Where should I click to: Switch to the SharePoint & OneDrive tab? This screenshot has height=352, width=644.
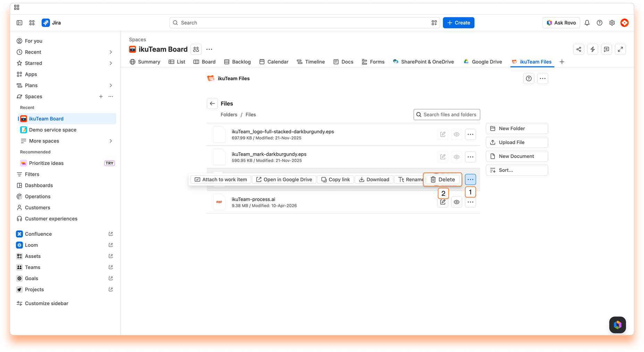tap(423, 62)
